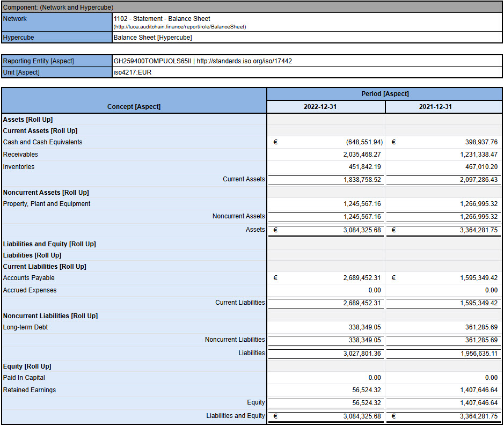Image resolution: width=504 pixels, height=426 pixels.
Task: Click the Network label cell
Action: (x=57, y=22)
